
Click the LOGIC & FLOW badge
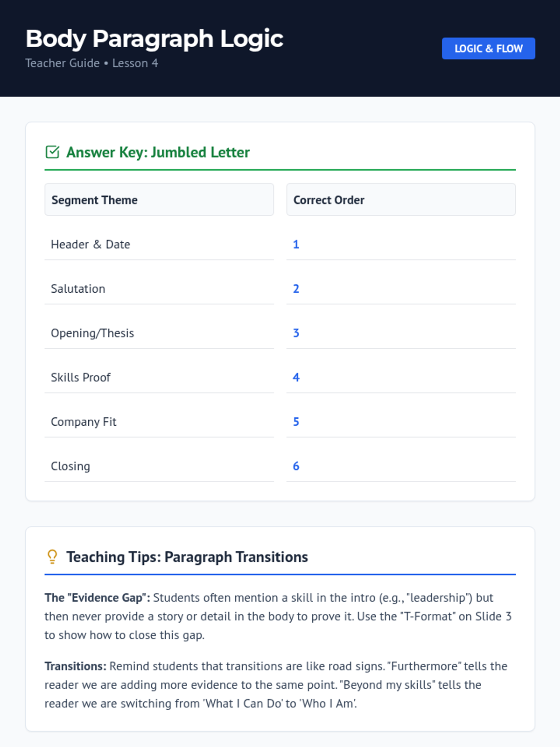(x=488, y=49)
